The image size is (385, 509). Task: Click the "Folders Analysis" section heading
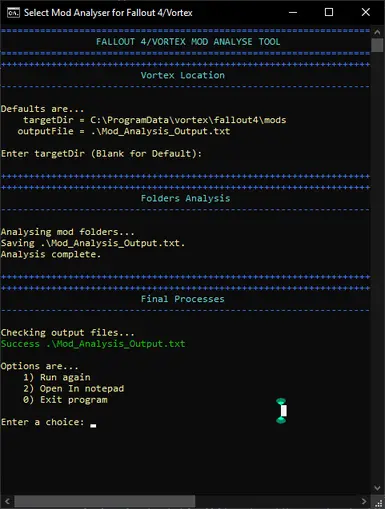point(185,198)
